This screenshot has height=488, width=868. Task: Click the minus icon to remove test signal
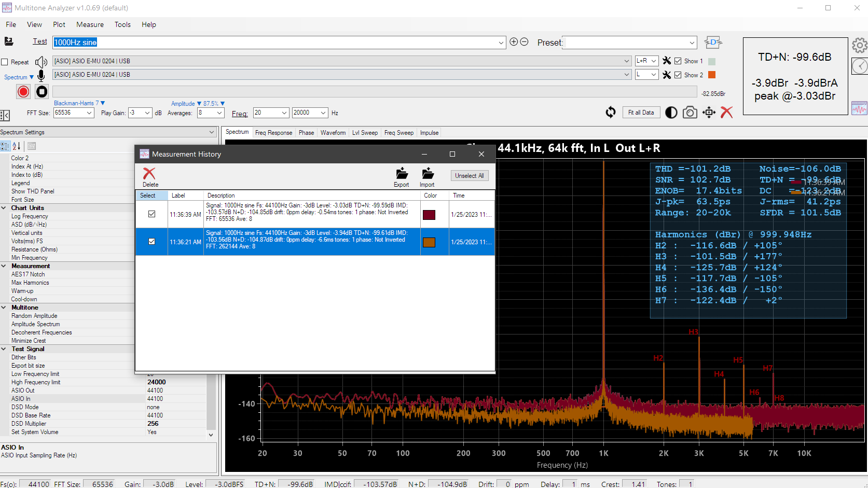[x=524, y=42]
